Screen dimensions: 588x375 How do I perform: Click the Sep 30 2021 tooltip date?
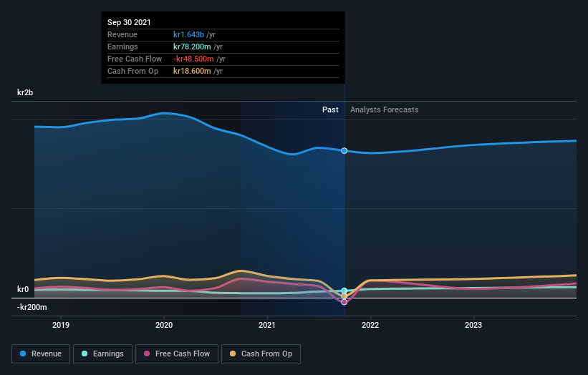tap(129, 22)
